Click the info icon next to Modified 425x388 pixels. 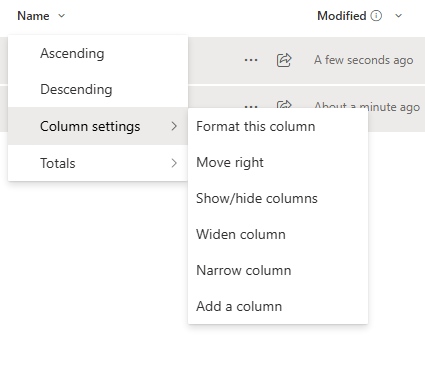click(376, 16)
